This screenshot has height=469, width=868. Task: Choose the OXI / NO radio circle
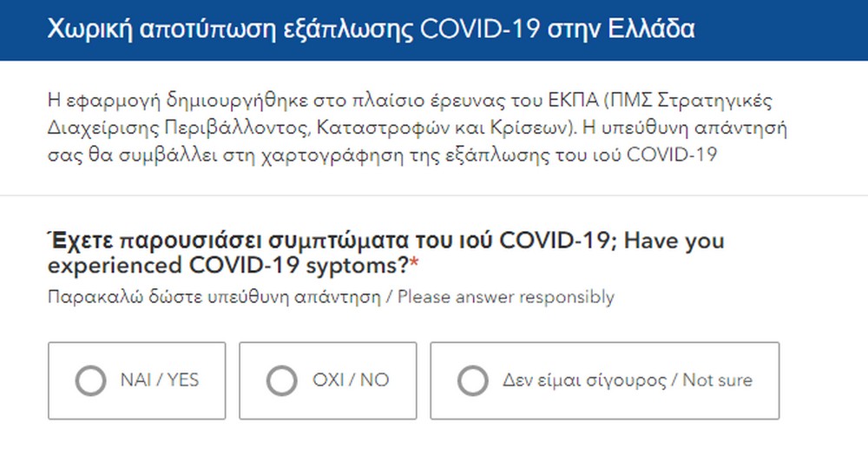(280, 380)
